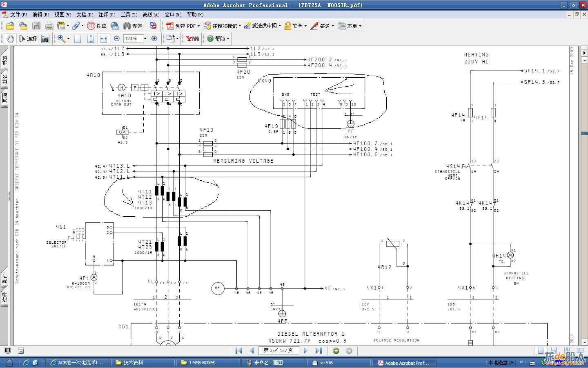Open the 文档(D) menu

click(x=85, y=14)
